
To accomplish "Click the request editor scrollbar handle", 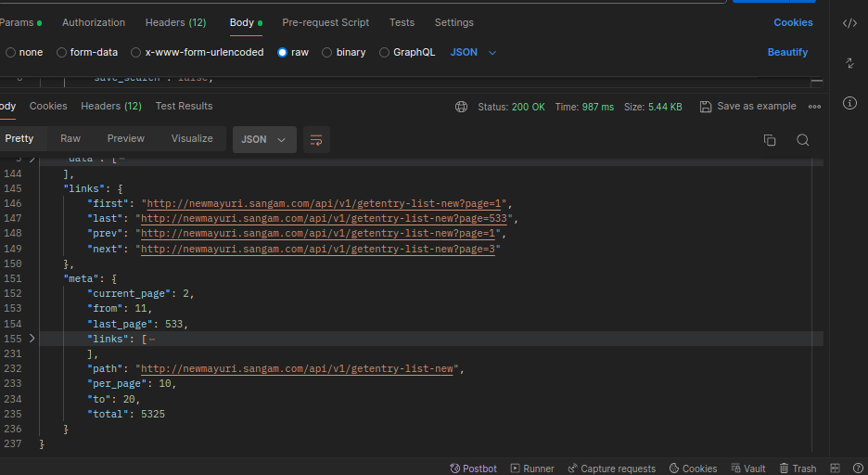I will 816,82.
